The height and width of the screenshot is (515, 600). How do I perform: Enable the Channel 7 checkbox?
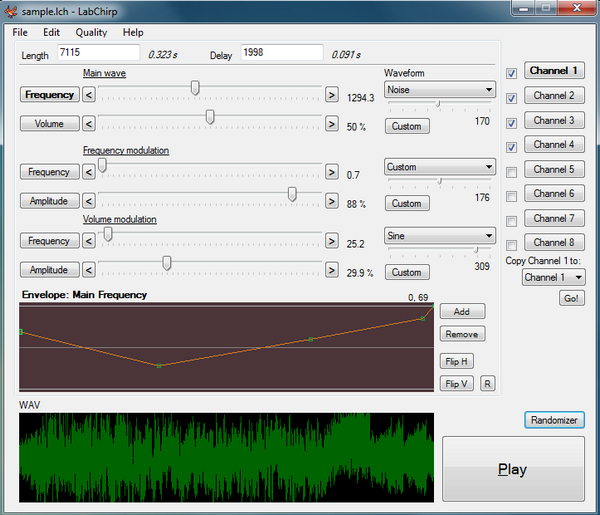[511, 221]
